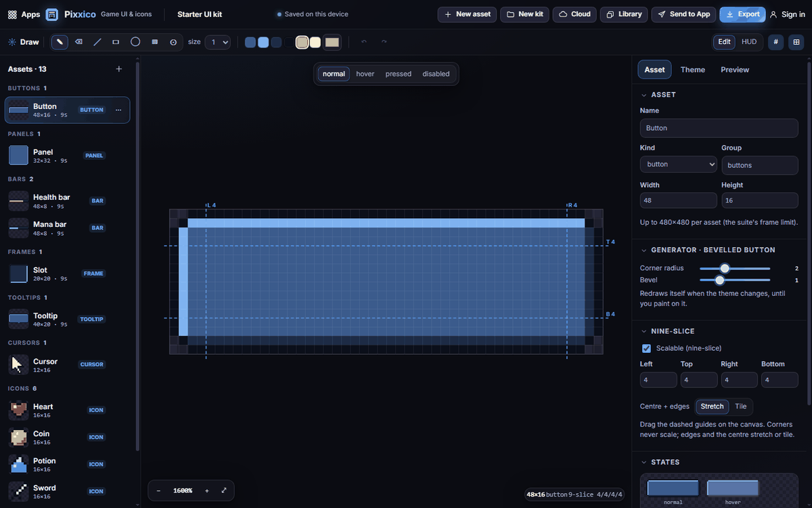Click the undo arrow
Viewport: 812px width, 508px height.
click(x=364, y=42)
